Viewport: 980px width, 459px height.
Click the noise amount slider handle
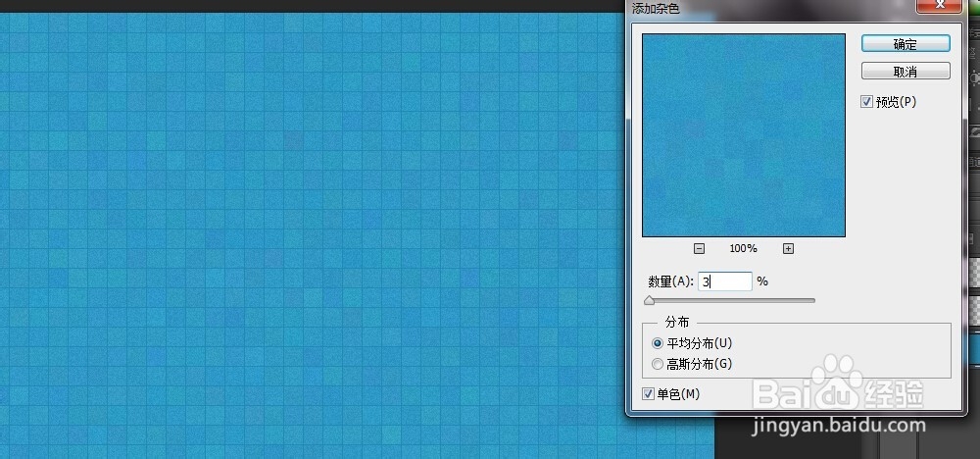click(650, 301)
